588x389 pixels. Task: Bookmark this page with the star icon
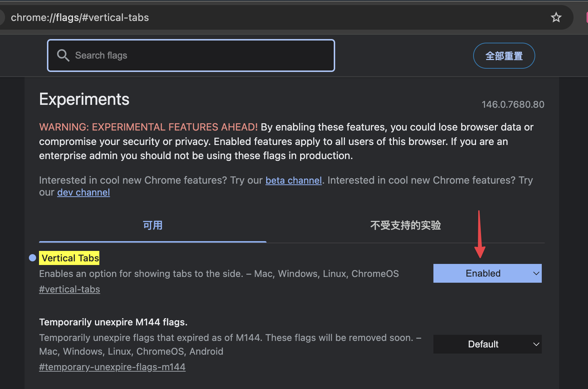tap(556, 17)
